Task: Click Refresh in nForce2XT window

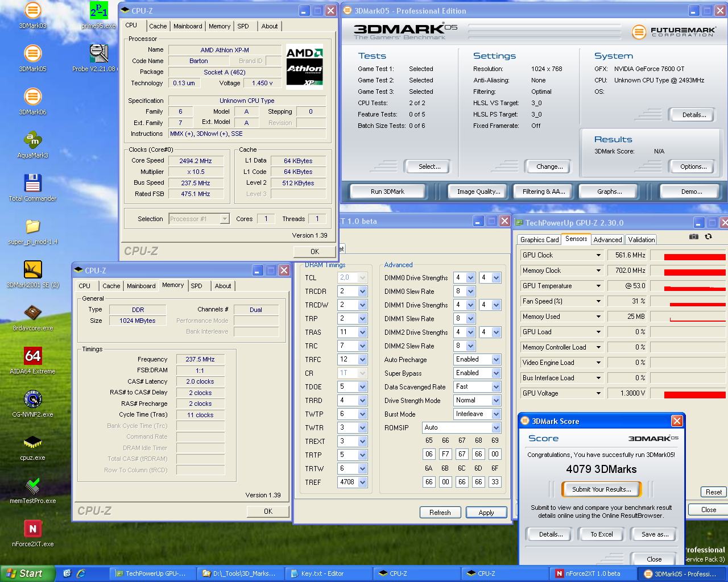Action: pyautogui.click(x=440, y=513)
